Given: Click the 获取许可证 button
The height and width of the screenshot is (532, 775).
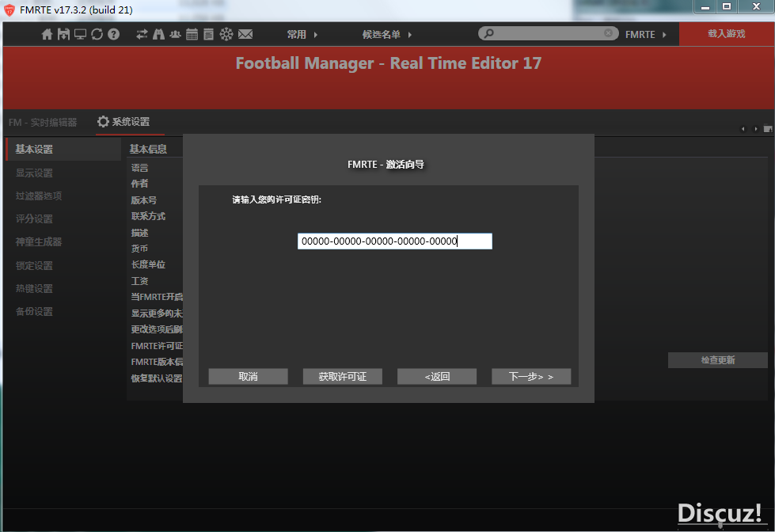Looking at the screenshot, I should point(343,376).
